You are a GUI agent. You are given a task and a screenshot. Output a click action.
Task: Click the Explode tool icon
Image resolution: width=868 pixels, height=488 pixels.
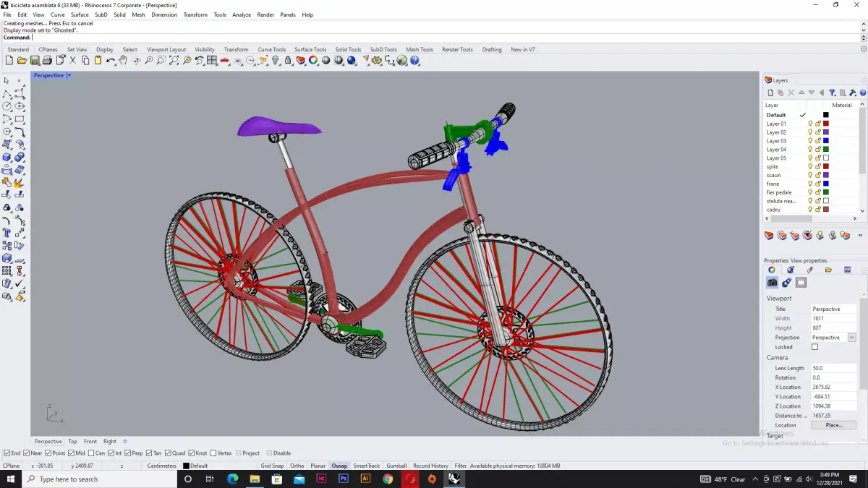[x=20, y=183]
